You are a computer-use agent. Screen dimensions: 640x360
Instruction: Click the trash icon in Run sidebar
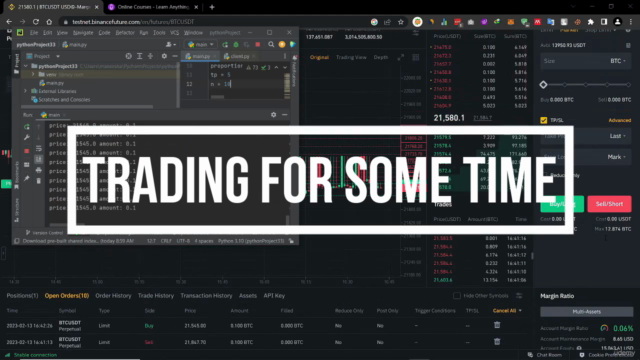(x=39, y=180)
